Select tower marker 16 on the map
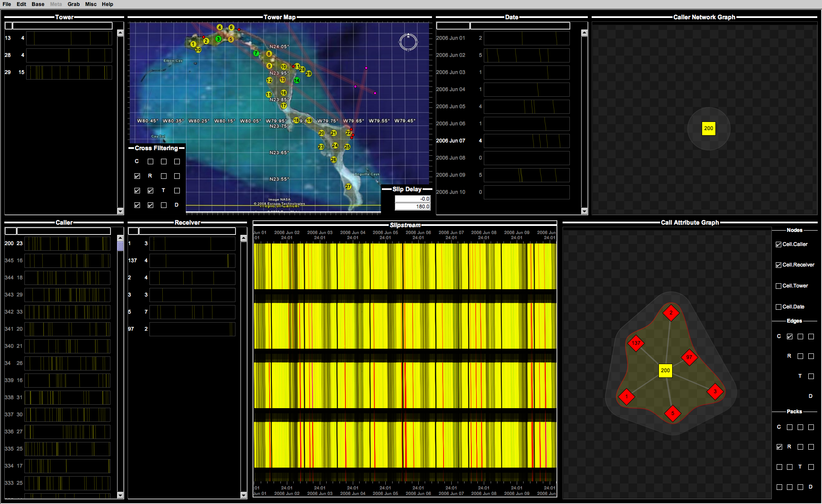 coord(283,93)
